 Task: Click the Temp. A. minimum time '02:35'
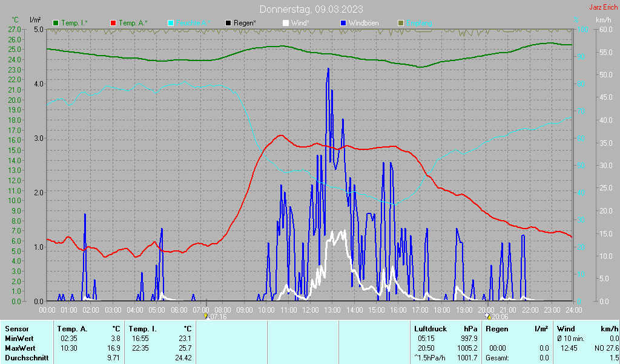tap(69, 339)
